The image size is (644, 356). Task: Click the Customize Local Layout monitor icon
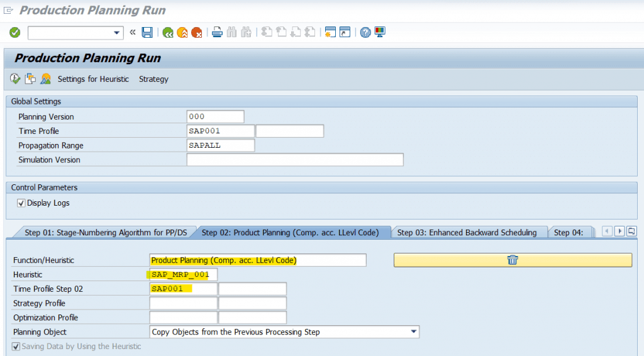(x=380, y=32)
